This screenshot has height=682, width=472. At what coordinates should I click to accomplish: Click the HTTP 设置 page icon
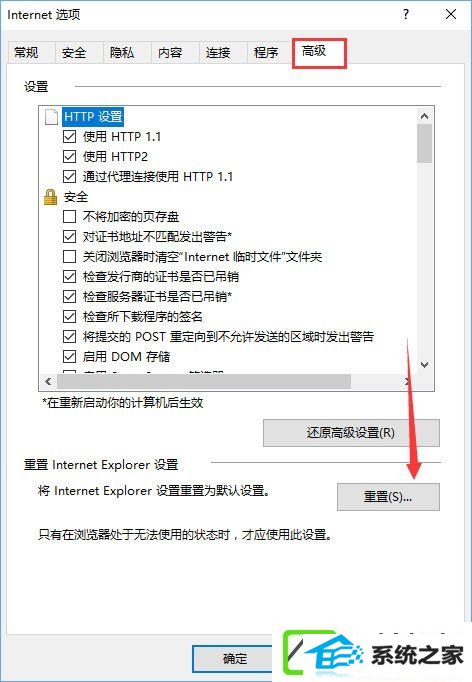pos(51,117)
